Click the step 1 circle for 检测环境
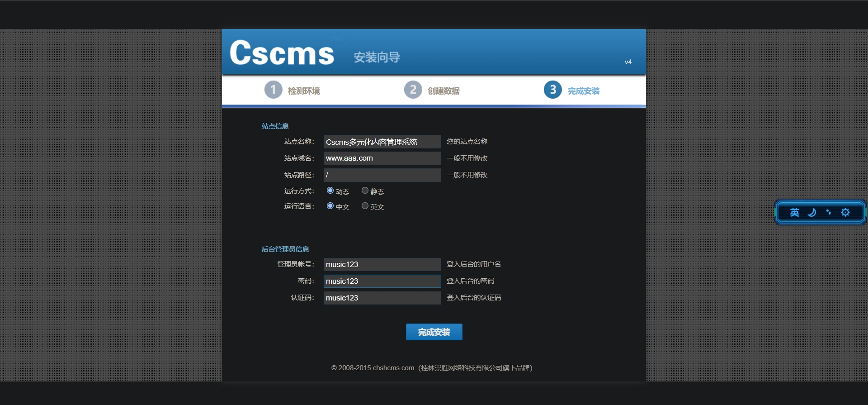Viewport: 868px width, 405px height. (273, 90)
